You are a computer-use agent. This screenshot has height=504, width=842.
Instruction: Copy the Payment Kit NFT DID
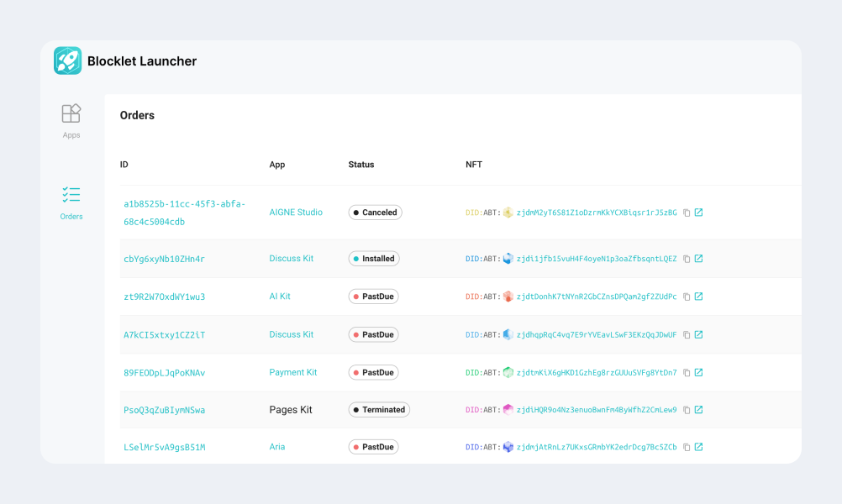coord(686,372)
